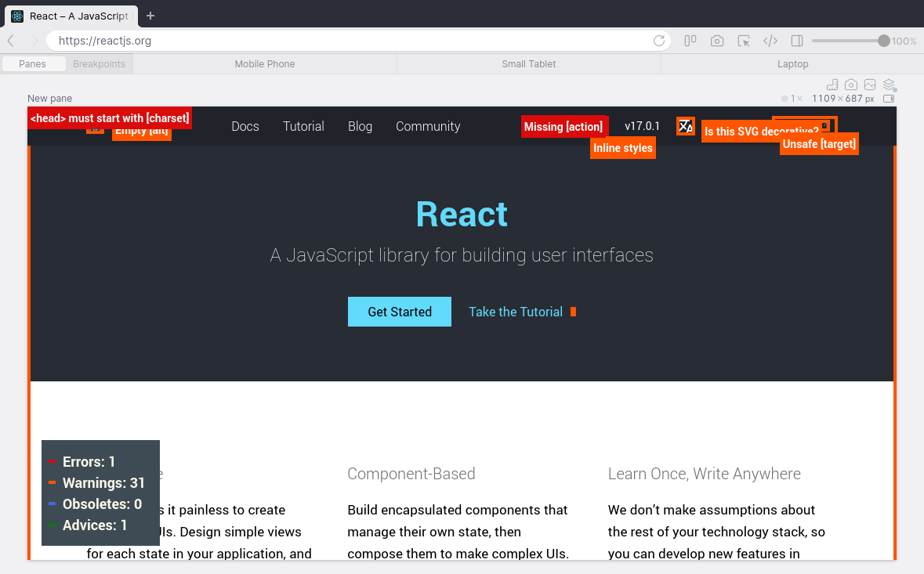The image size is (924, 574).
Task: Take a screenshot with the top toolbar camera
Action: [716, 41]
